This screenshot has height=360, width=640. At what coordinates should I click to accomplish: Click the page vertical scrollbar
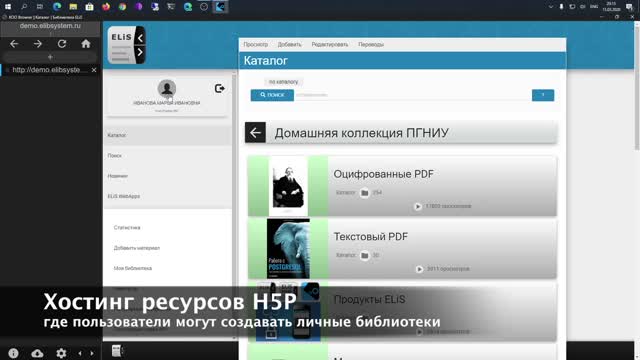(x=637, y=86)
